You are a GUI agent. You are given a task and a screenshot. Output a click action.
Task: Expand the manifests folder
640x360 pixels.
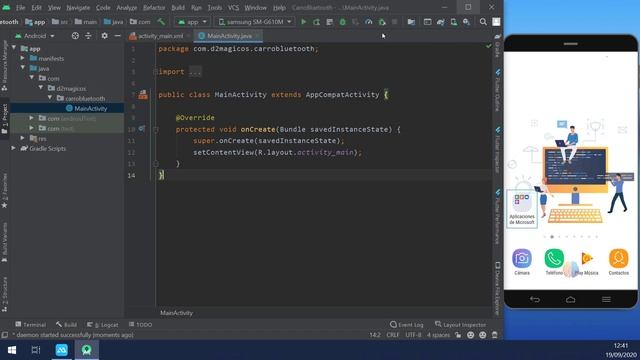click(23, 58)
